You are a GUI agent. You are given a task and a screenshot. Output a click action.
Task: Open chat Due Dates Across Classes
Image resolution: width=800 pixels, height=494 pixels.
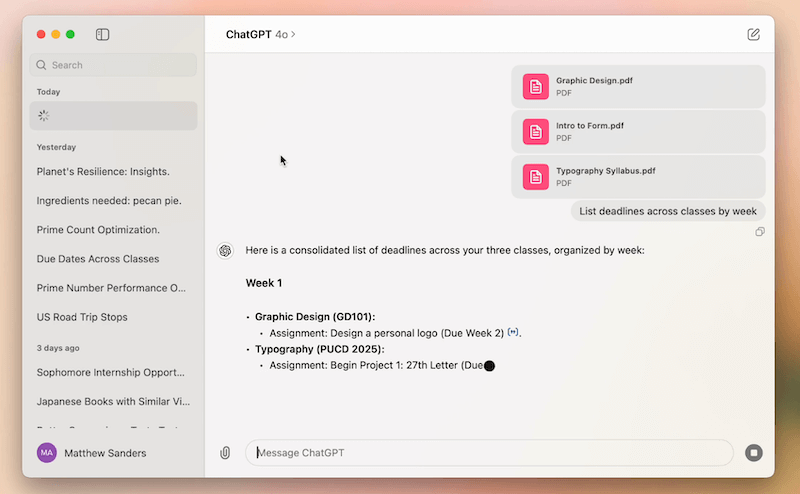tap(98, 259)
